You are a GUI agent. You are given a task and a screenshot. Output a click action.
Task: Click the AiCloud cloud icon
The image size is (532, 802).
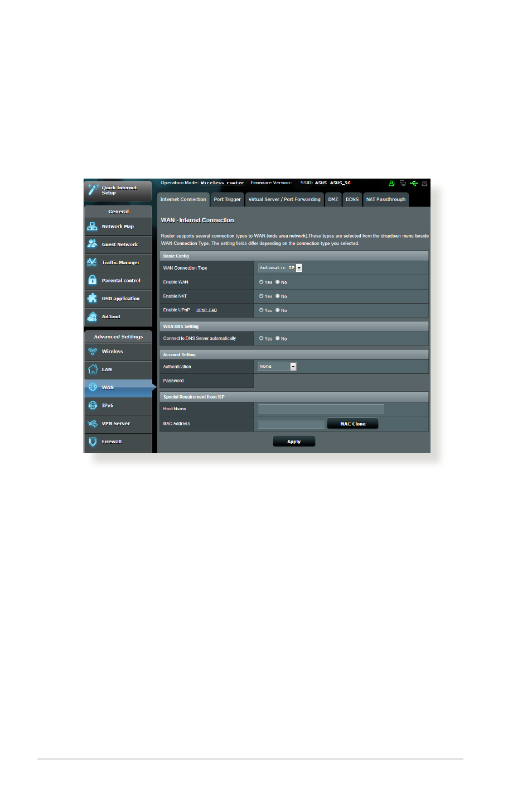click(93, 316)
